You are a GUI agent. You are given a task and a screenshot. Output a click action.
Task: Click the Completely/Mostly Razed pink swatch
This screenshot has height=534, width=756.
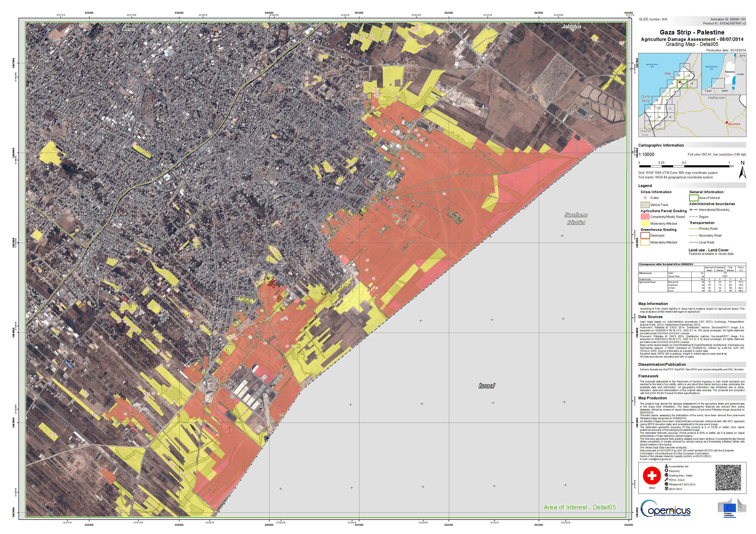point(645,217)
